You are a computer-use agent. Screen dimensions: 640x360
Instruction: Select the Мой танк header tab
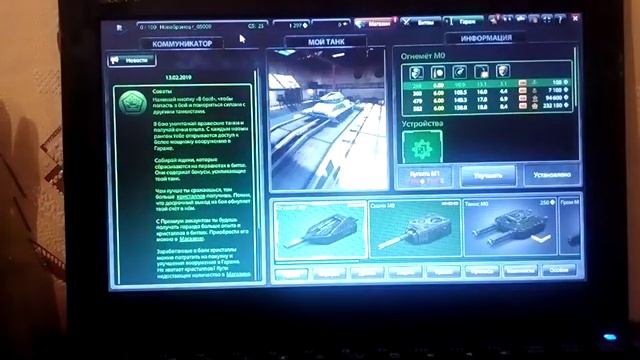pos(326,42)
